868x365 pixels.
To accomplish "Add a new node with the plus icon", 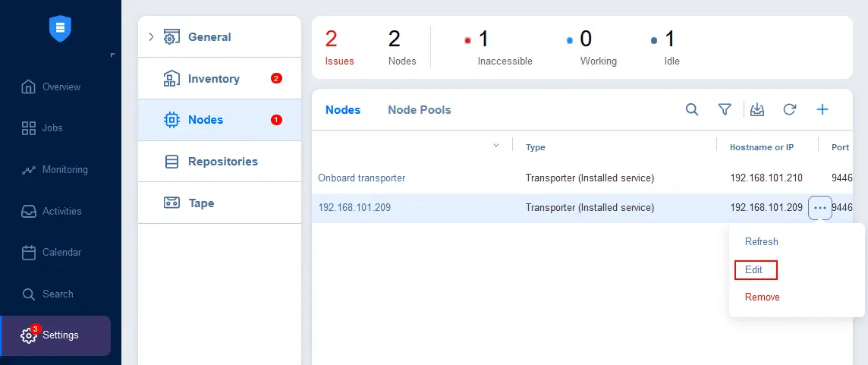I will coord(822,110).
